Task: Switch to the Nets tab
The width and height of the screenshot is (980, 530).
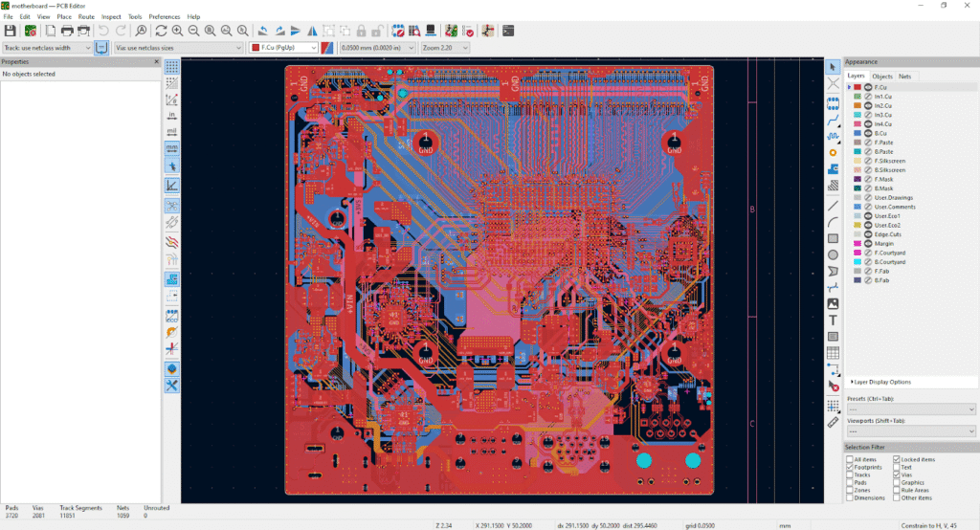Action: click(904, 76)
